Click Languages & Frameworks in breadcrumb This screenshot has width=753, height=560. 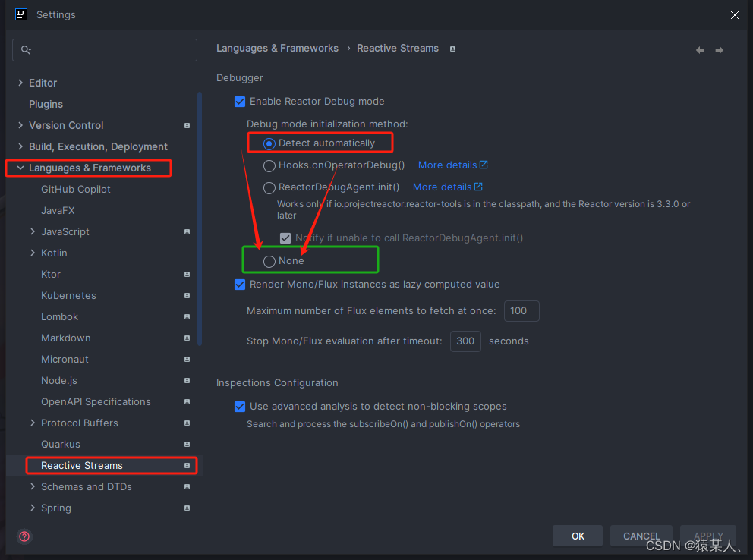coord(277,49)
